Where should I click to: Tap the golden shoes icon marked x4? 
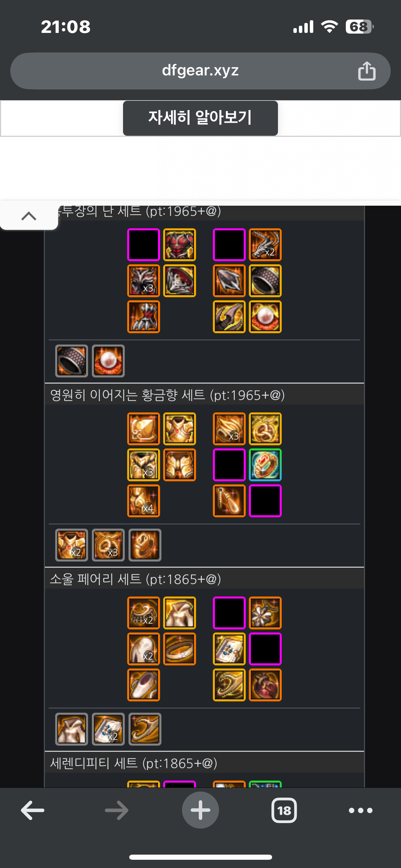[x=144, y=501]
